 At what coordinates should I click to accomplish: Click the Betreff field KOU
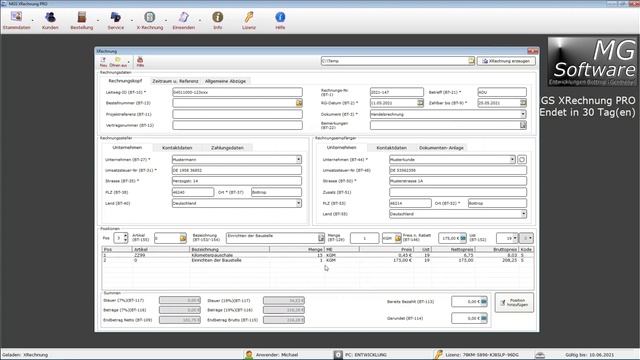pyautogui.click(x=502, y=92)
